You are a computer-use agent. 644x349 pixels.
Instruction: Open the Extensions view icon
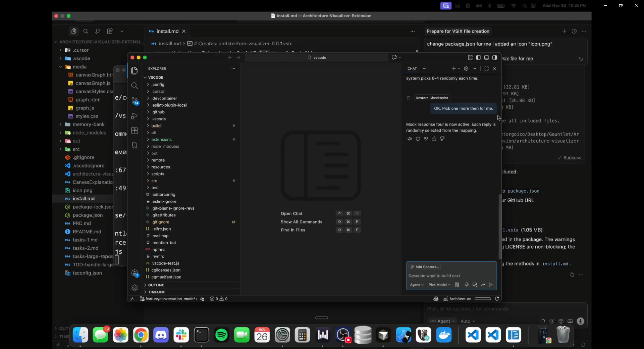[135, 131]
